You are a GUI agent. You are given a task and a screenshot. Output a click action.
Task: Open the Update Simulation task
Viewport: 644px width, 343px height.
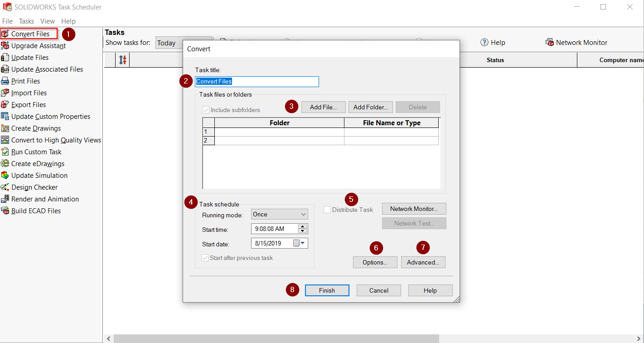click(x=34, y=175)
